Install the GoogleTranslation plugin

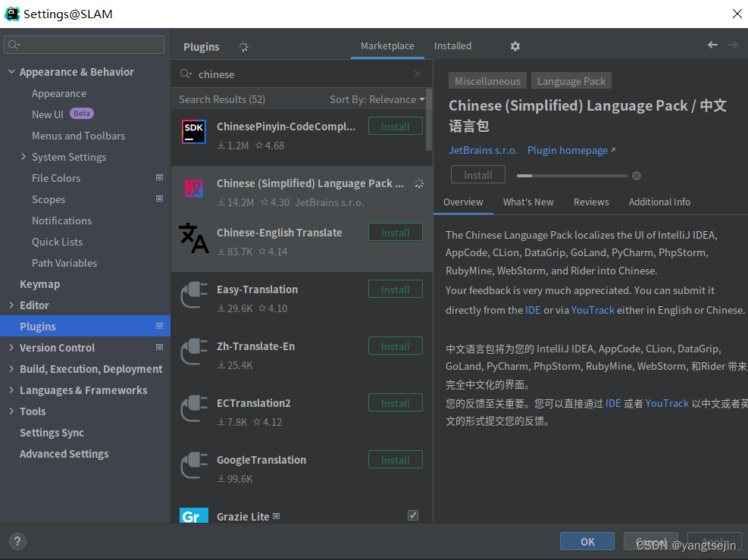pyautogui.click(x=396, y=459)
